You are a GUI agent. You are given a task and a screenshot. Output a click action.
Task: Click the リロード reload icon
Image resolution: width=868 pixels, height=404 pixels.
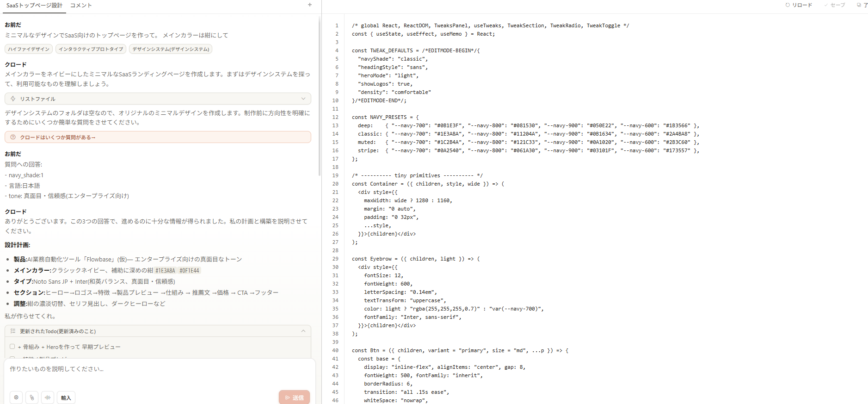tap(788, 5)
